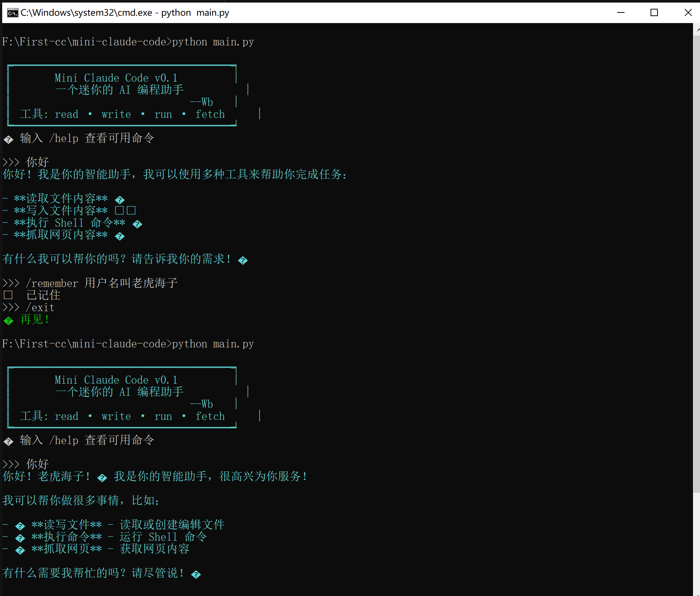The image size is (700, 596).
Task: Click the bullet "**读取文件内容**"
Action: [61, 198]
